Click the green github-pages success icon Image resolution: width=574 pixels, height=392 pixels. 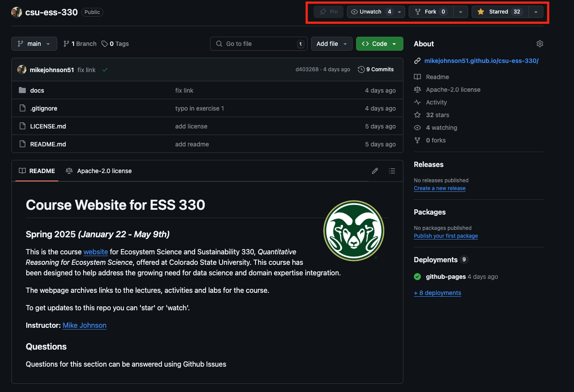[x=417, y=277]
